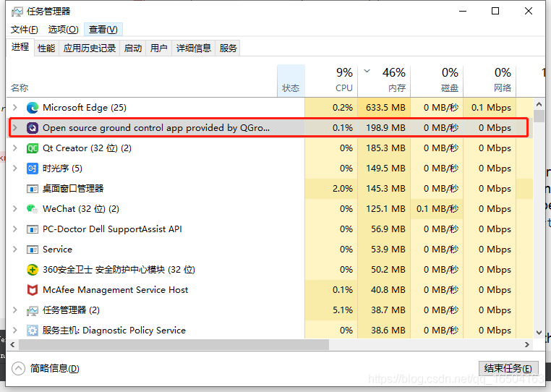
Task: Switch to the 用户 tab
Action: (x=158, y=48)
